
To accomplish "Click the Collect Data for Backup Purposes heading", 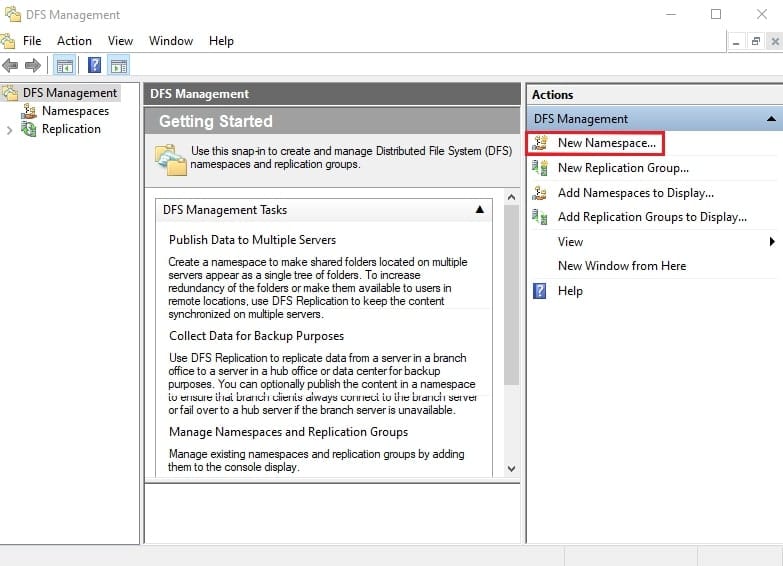I will tap(256, 336).
